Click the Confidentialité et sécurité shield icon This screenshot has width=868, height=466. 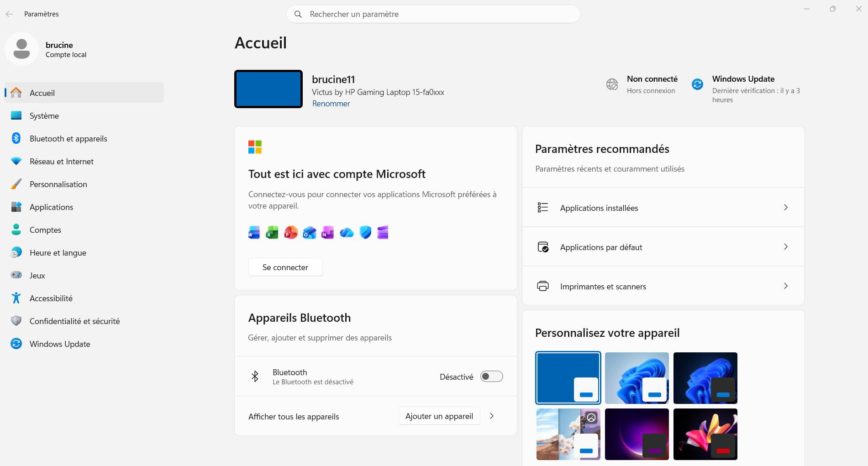pyautogui.click(x=16, y=321)
